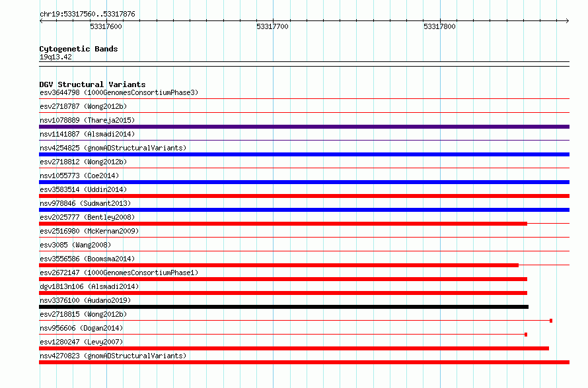This screenshot has width=588, height=388.
Task: Click the purple nsv1078889 variant bar
Action: click(x=304, y=127)
